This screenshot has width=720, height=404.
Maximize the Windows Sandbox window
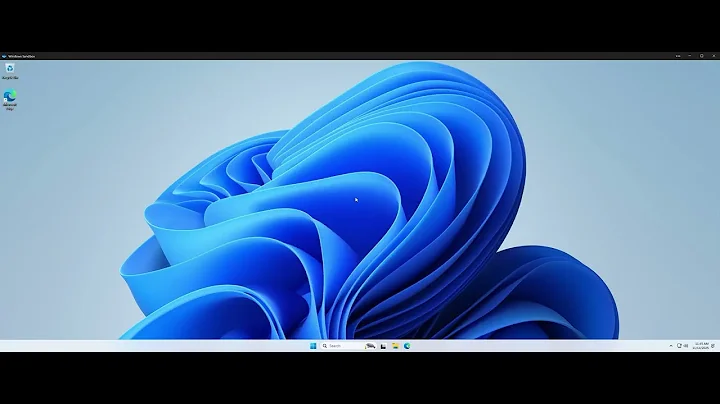click(x=702, y=56)
